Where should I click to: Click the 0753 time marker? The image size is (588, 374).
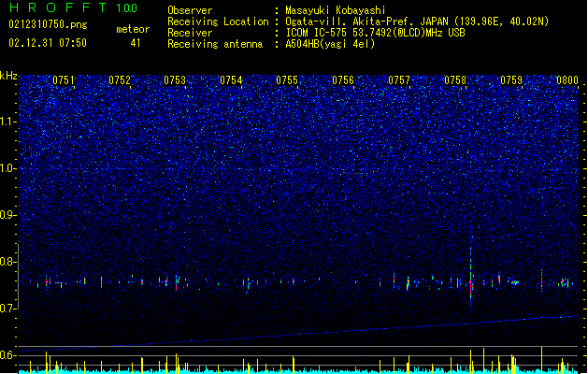[x=175, y=80]
